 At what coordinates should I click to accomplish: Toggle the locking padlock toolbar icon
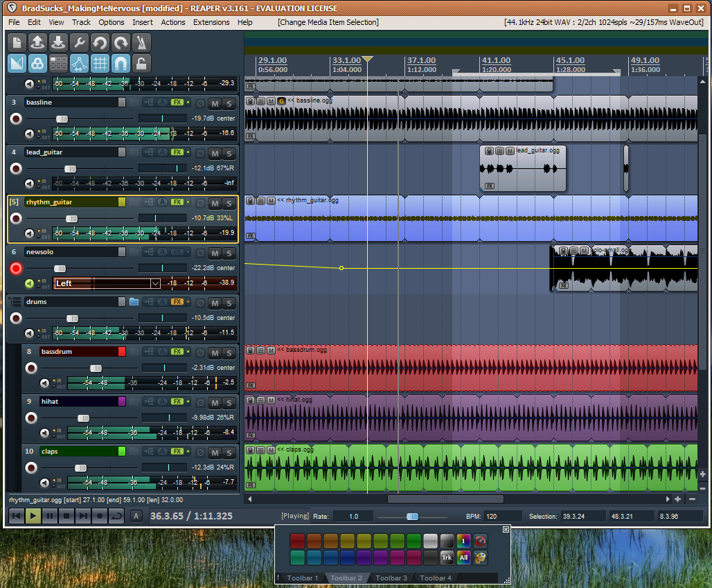click(141, 64)
